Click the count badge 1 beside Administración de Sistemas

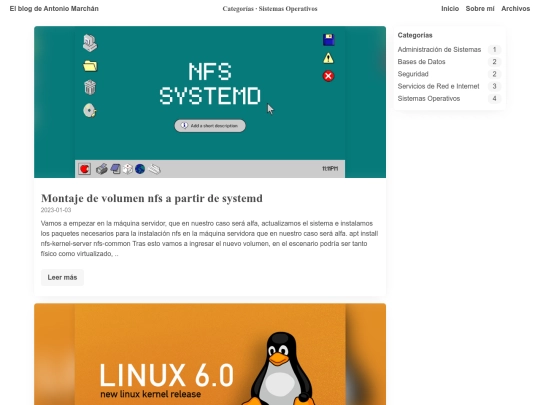click(494, 50)
